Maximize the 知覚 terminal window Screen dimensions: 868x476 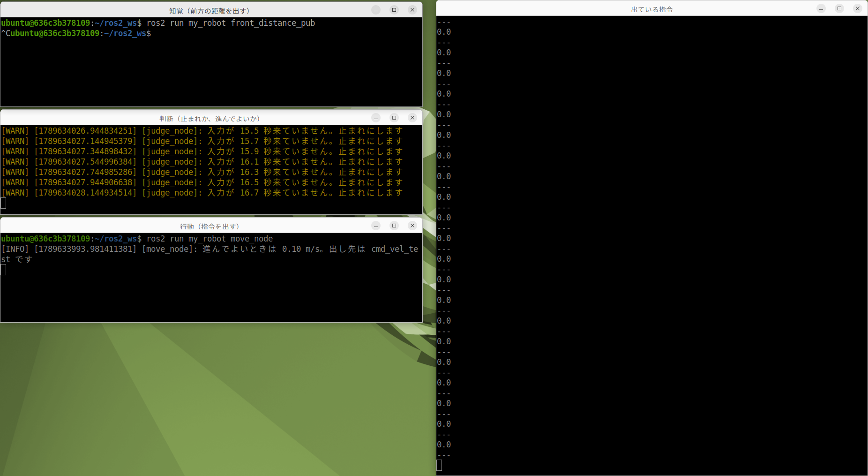[394, 10]
